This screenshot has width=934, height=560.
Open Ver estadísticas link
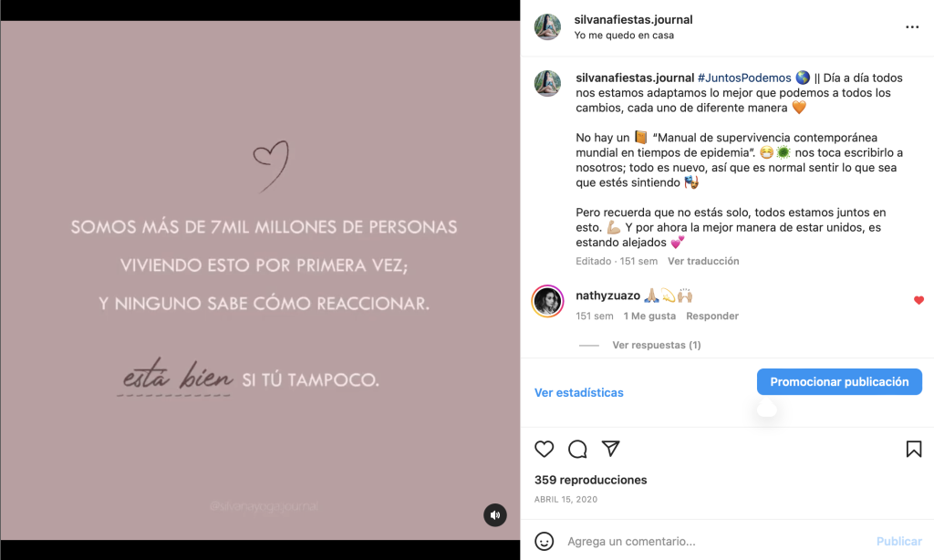coord(579,392)
